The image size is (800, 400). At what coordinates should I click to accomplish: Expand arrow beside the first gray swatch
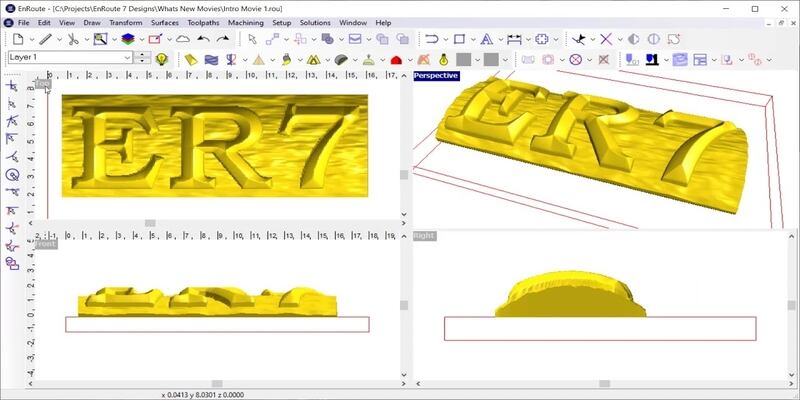pos(478,60)
